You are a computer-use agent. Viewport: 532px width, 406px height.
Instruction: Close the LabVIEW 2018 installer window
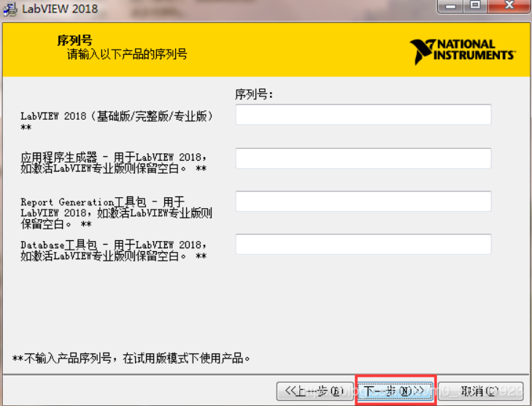tap(509, 6)
